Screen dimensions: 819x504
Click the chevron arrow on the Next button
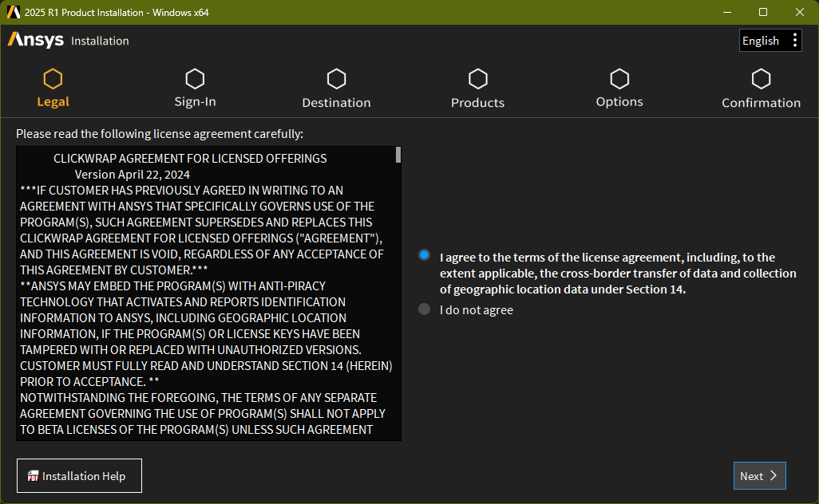point(773,476)
